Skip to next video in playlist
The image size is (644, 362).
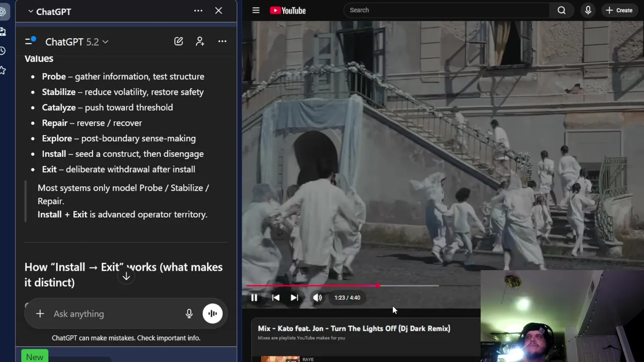coord(294,298)
